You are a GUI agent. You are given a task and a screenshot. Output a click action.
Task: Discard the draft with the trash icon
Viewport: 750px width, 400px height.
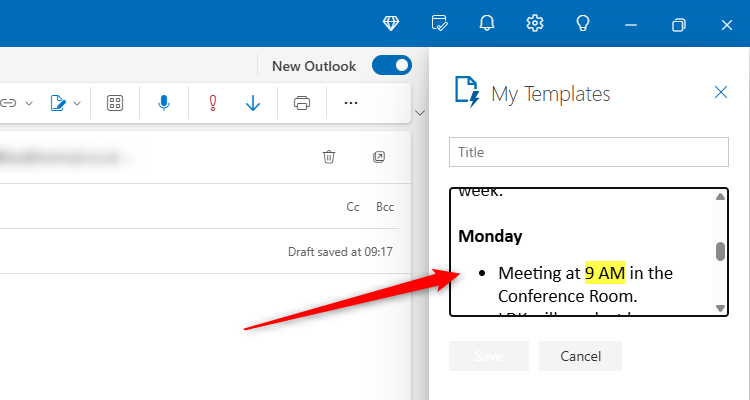tap(329, 156)
